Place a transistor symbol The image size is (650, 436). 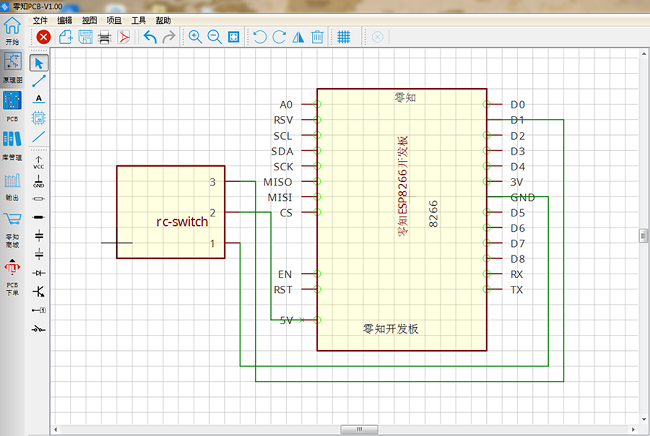coord(39,292)
